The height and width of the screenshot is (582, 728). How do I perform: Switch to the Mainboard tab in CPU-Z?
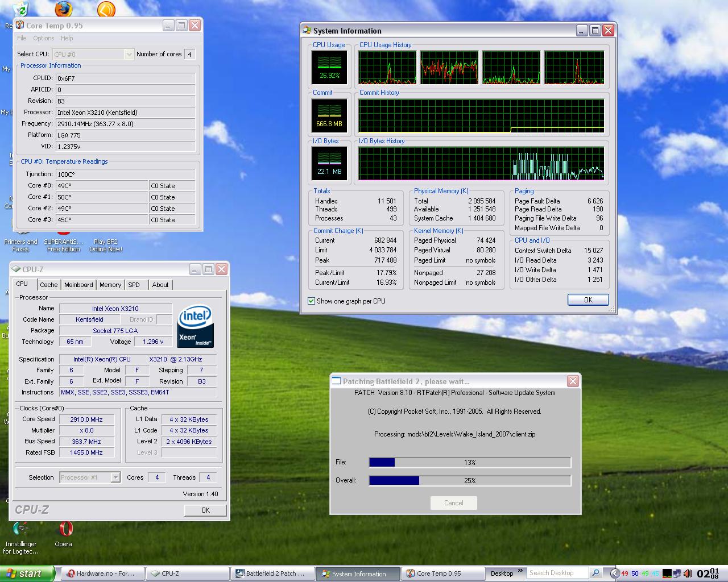coord(78,285)
